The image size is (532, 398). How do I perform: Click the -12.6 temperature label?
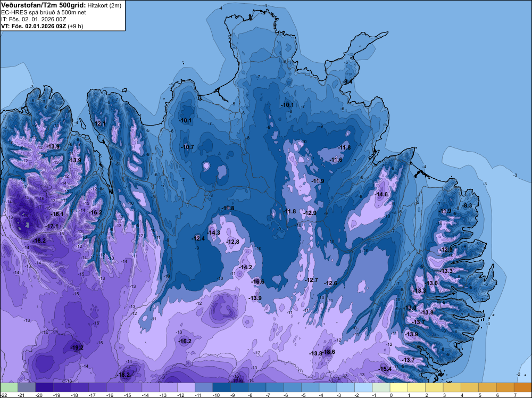click(x=331, y=283)
